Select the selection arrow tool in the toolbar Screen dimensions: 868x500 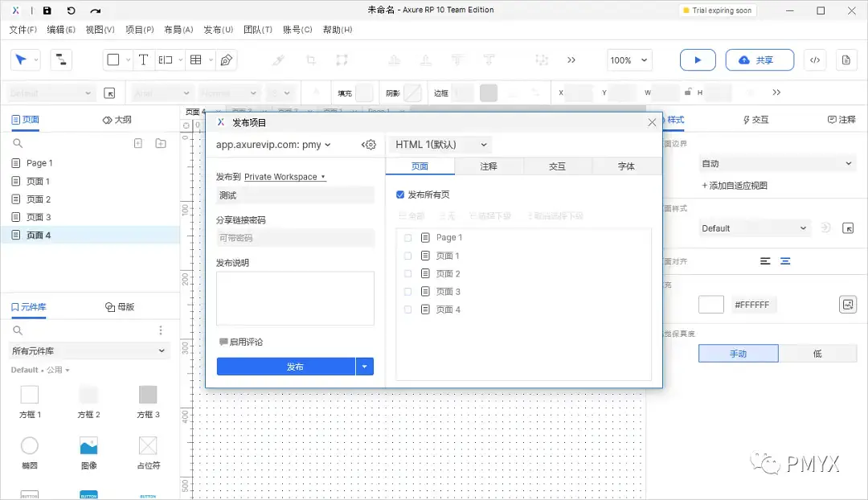coord(21,59)
